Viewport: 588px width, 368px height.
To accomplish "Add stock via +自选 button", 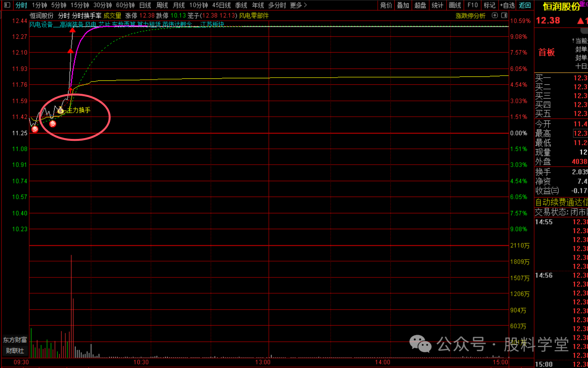I will [507, 5].
